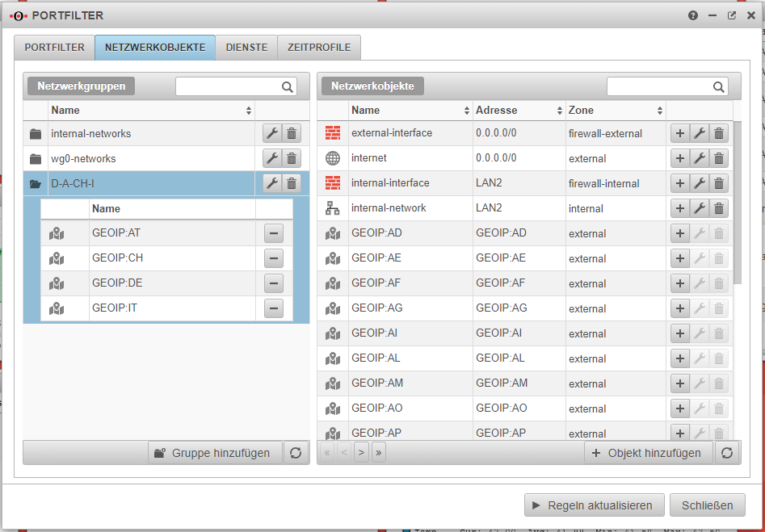
Task: Edit the external-interface network object
Action: (x=700, y=133)
